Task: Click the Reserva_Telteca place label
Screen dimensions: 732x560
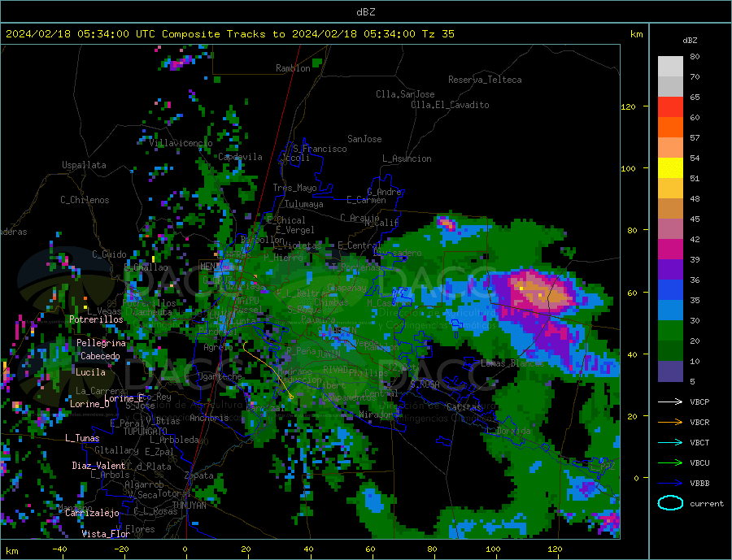Action: click(485, 80)
